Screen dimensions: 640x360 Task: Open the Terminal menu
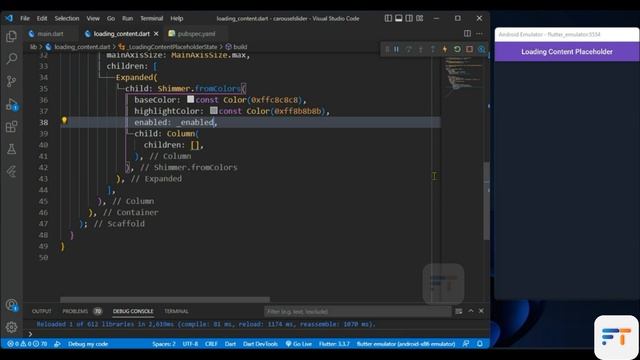151,18
